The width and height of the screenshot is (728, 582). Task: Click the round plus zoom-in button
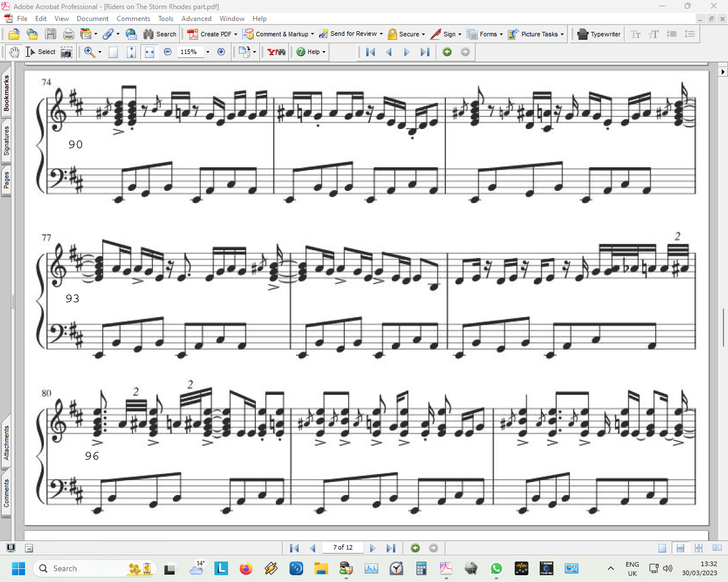[x=221, y=52]
